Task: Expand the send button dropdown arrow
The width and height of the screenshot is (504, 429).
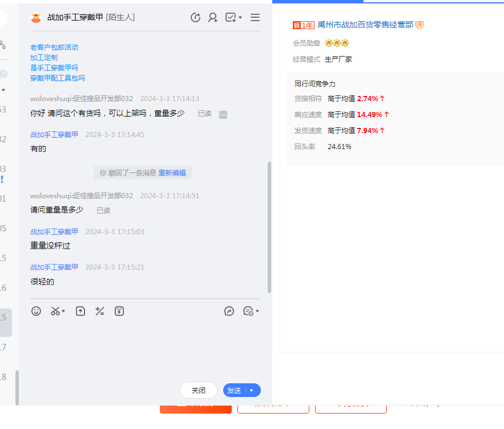Action: (x=252, y=391)
